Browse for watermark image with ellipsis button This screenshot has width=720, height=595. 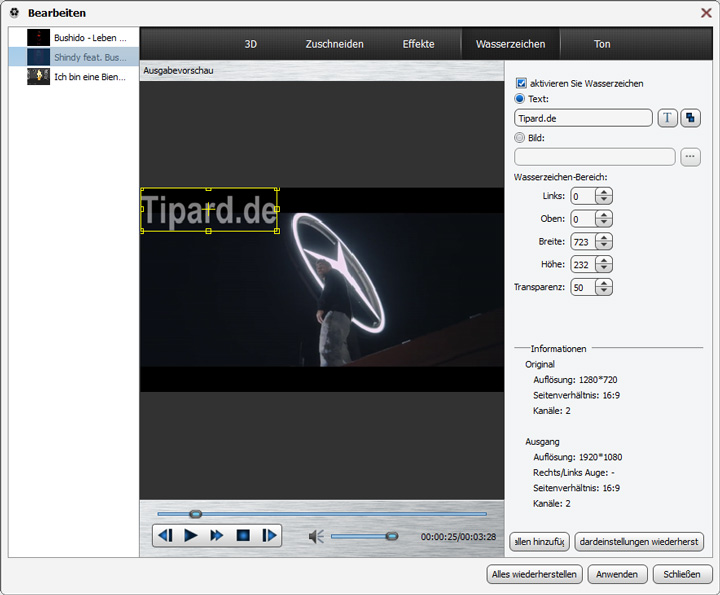coord(690,157)
